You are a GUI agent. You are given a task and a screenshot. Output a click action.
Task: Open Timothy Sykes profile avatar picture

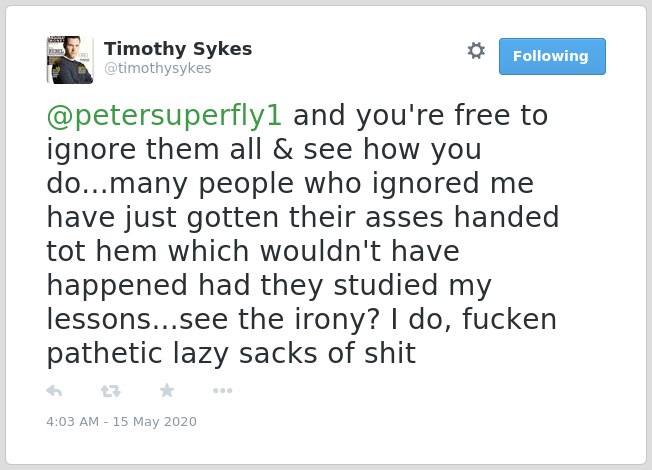click(70, 60)
